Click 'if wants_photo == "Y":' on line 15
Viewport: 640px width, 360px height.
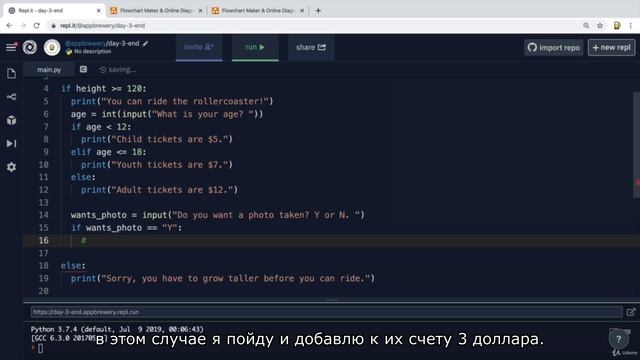127,228
